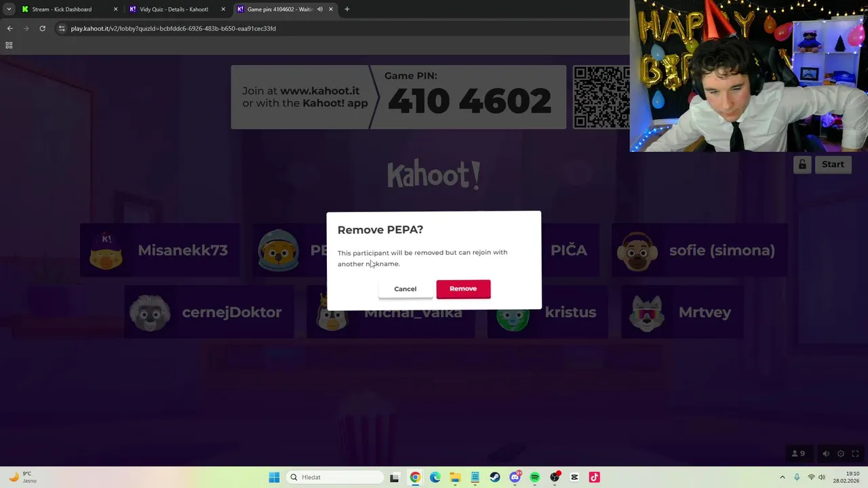Open Wi-Fi network tray icon

coord(811,477)
